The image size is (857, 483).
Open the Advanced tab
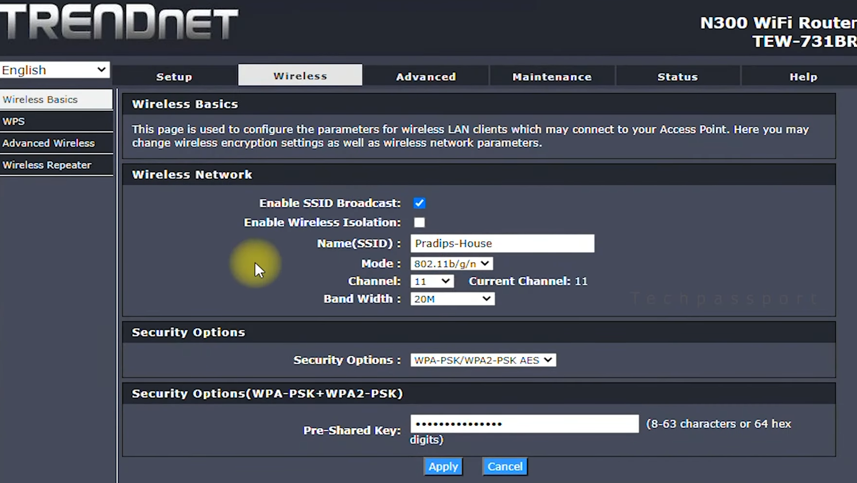[x=426, y=76]
